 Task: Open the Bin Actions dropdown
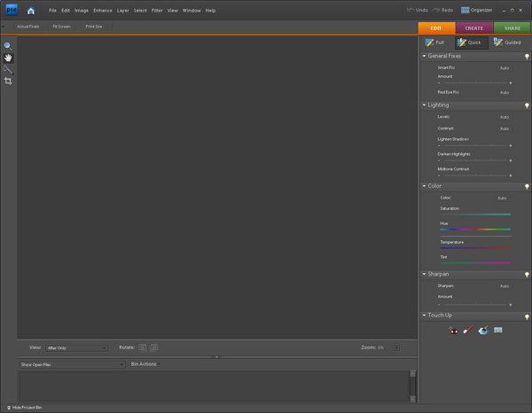click(x=145, y=364)
